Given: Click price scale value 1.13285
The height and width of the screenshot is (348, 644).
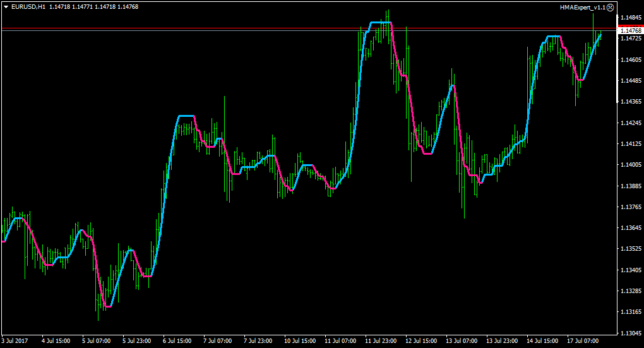Looking at the screenshot, I should tap(631, 291).
